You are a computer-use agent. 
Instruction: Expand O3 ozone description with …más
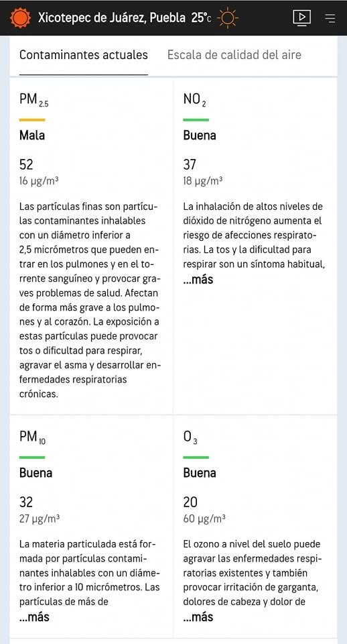pos(198,616)
